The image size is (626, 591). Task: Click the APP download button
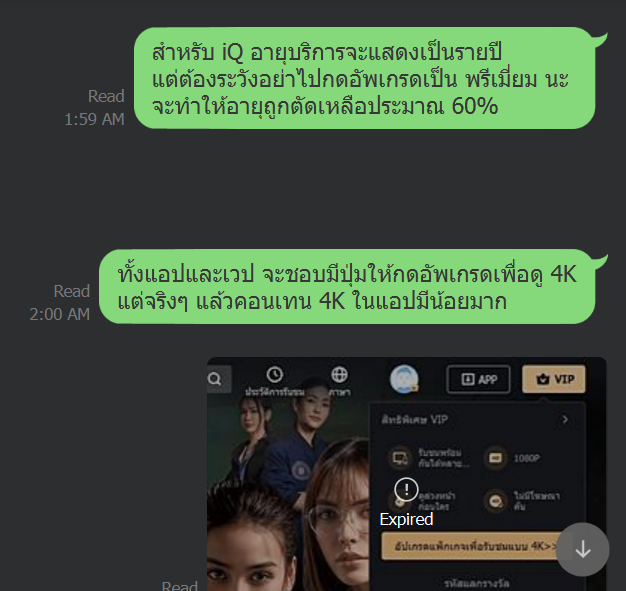pyautogui.click(x=478, y=379)
